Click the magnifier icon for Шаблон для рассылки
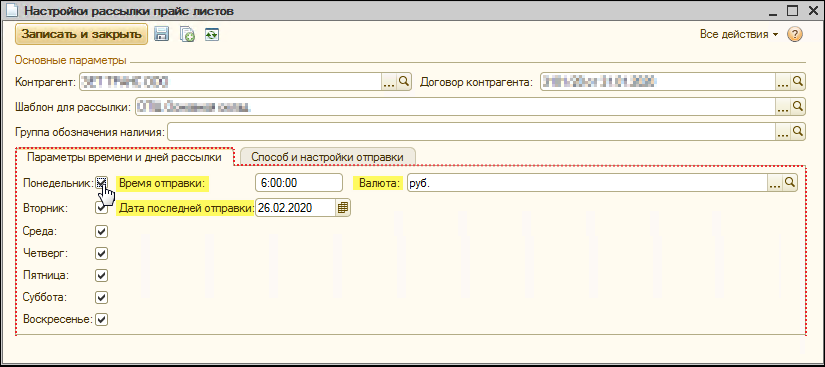The width and height of the screenshot is (825, 367). click(x=798, y=106)
